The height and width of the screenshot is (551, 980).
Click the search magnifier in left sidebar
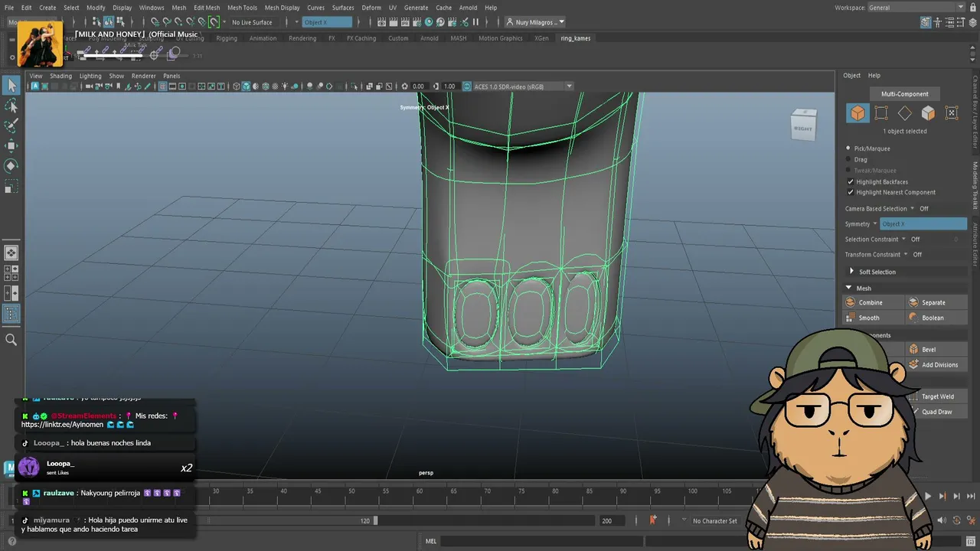pos(11,340)
